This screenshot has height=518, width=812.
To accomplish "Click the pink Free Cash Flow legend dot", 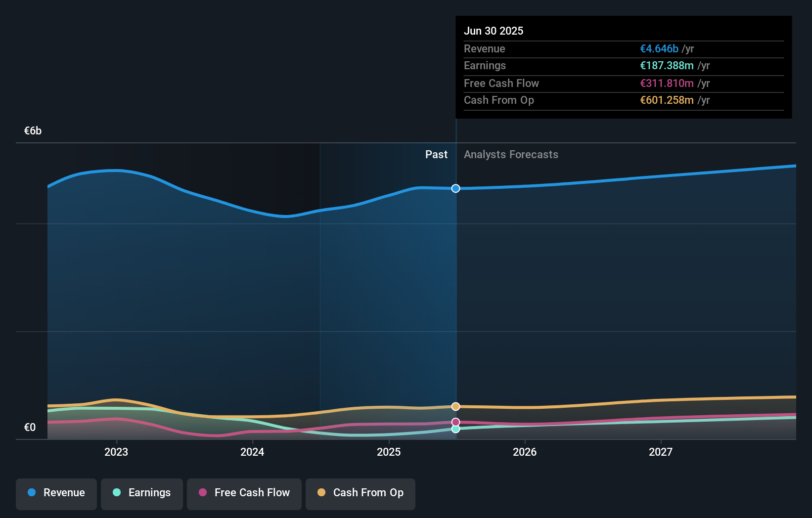I will (203, 493).
